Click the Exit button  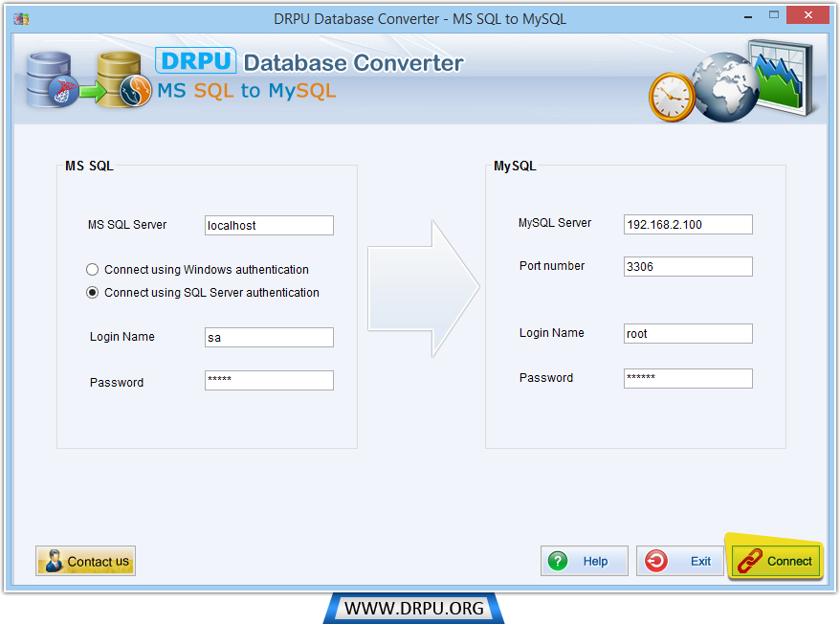[x=680, y=561]
